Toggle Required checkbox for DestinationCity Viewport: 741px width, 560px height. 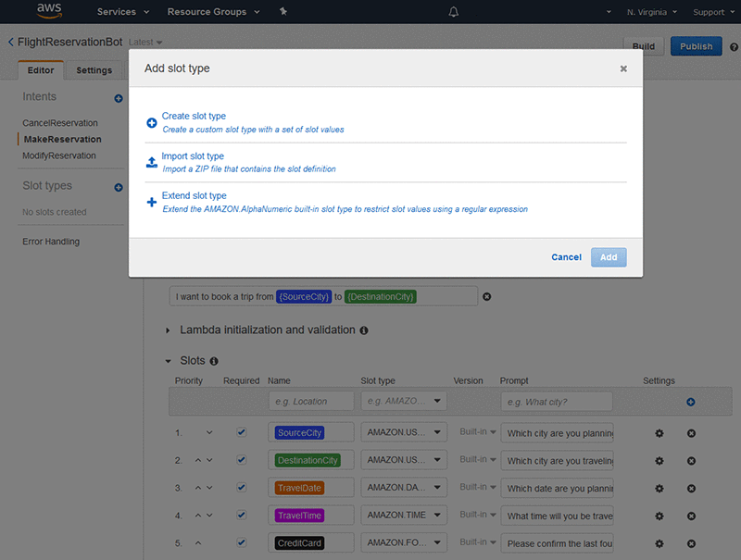pos(242,459)
